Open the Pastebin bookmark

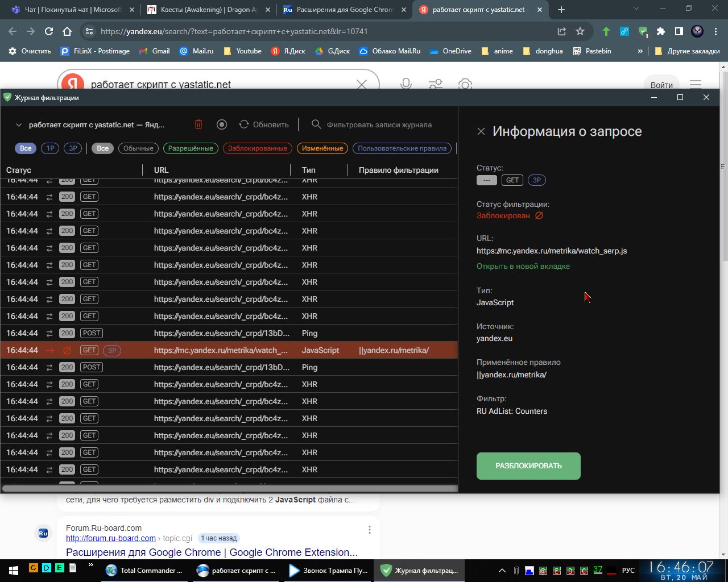pyautogui.click(x=592, y=51)
